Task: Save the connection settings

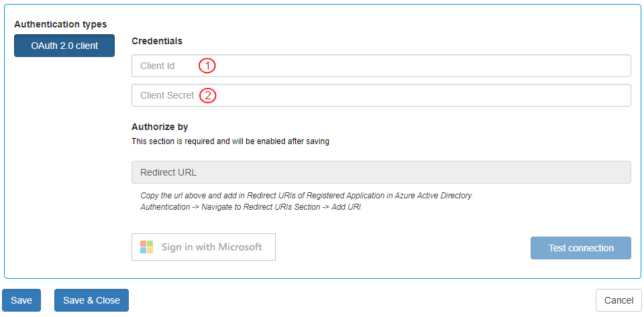Action: pyautogui.click(x=21, y=300)
